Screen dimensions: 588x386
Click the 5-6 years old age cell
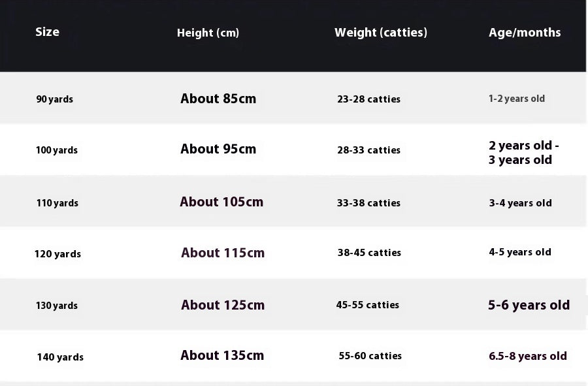(529, 305)
